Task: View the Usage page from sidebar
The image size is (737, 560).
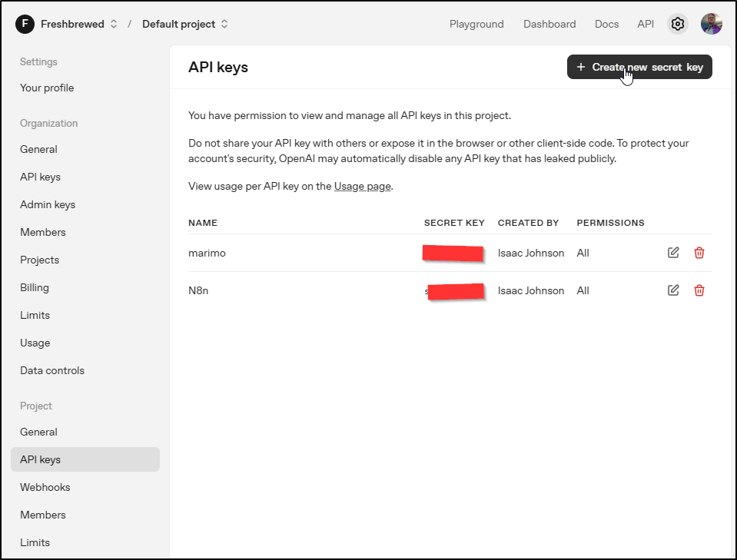Action: [35, 343]
